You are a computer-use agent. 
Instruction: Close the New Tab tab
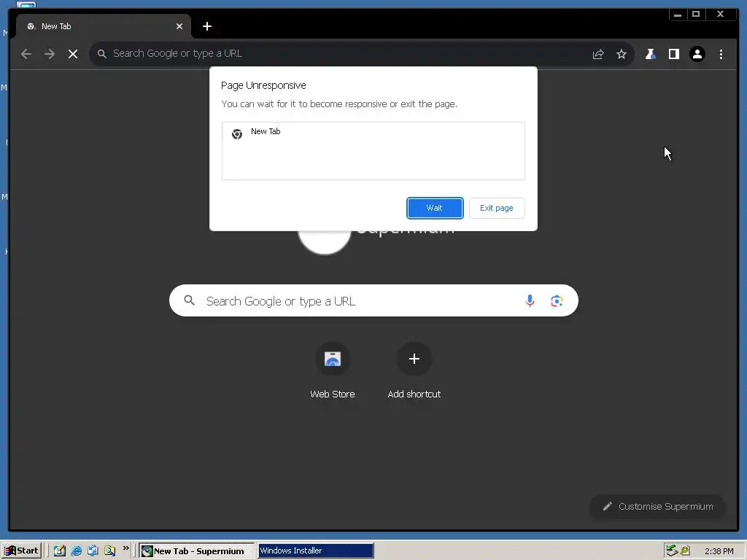point(179,26)
